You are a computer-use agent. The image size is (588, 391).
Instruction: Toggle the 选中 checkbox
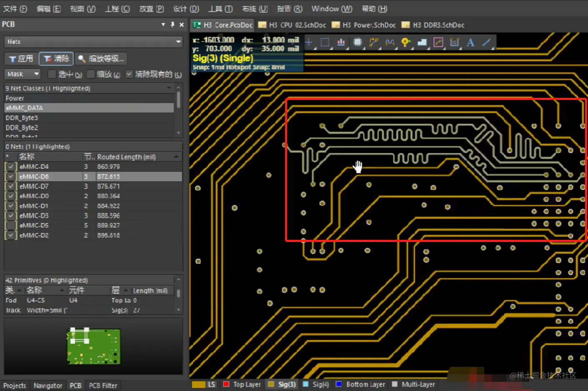click(52, 74)
